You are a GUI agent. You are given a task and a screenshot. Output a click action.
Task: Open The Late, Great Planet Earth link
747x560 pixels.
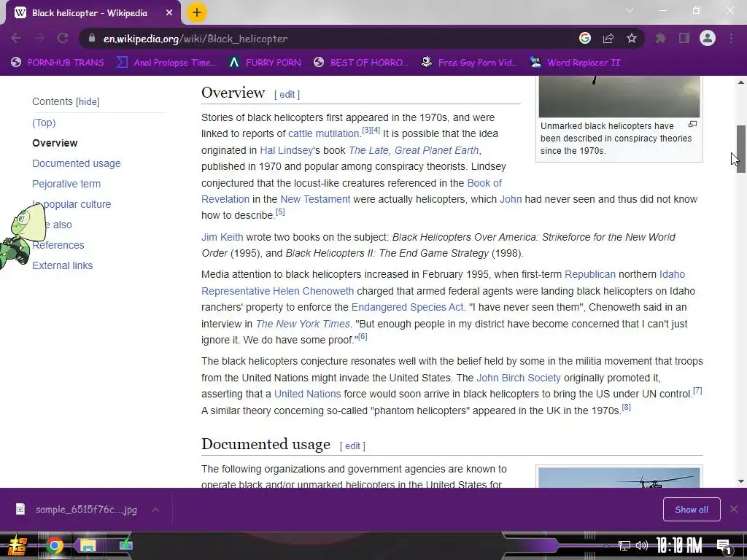(414, 150)
